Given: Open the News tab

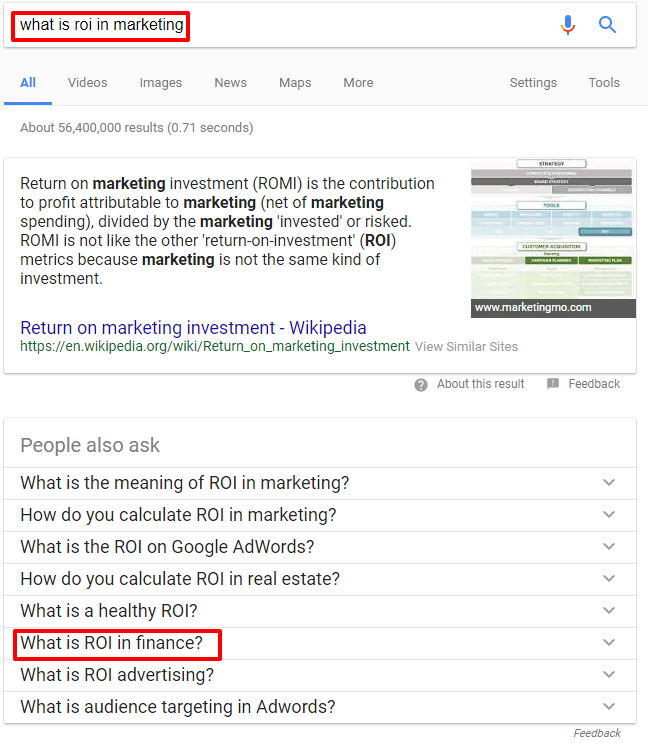Looking at the screenshot, I should pyautogui.click(x=230, y=83).
